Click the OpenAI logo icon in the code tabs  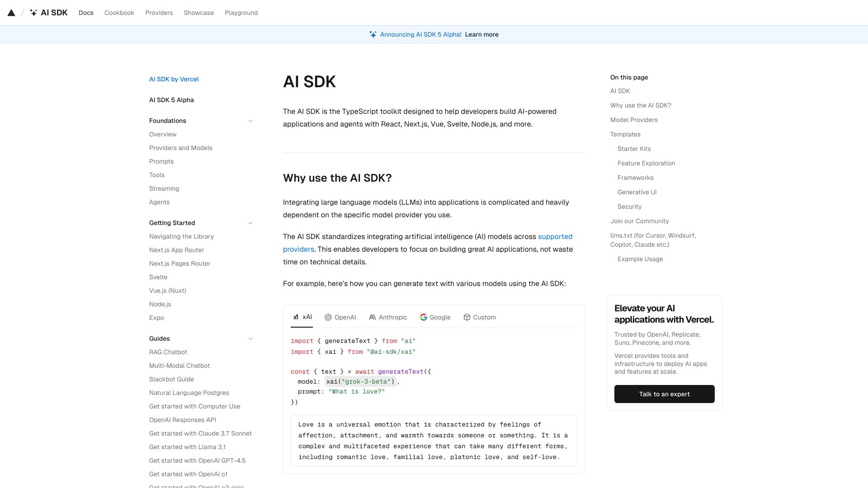tap(328, 317)
